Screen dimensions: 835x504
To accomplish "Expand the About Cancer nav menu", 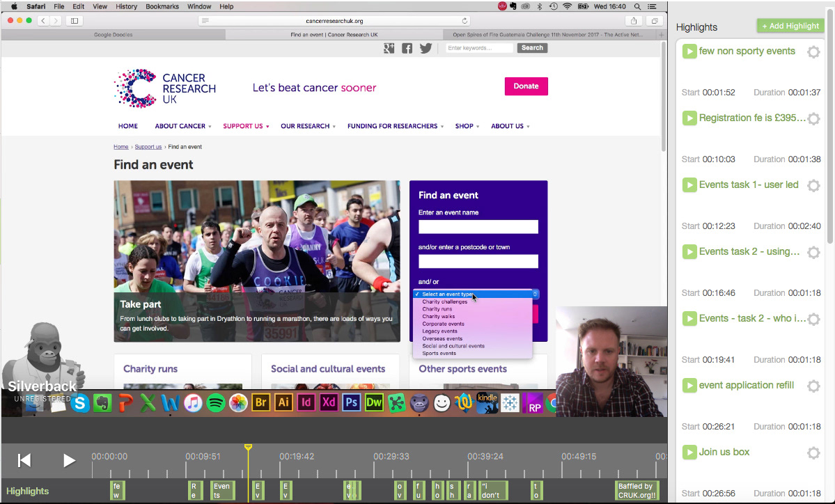I will 183,126.
